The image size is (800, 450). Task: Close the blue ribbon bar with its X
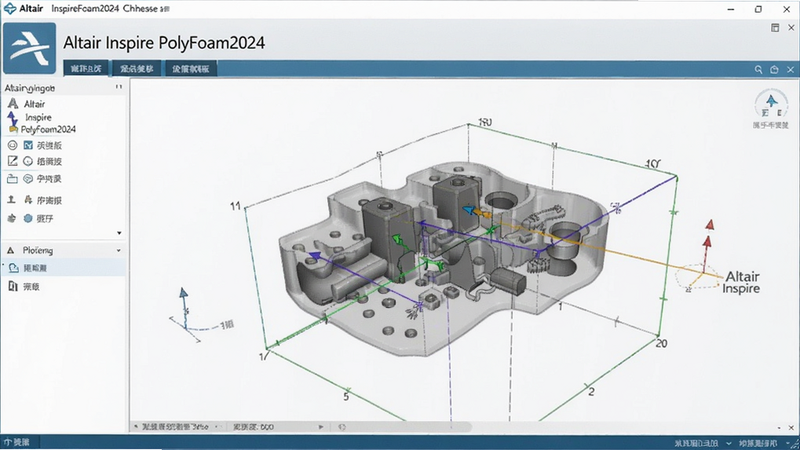pyautogui.click(x=790, y=69)
